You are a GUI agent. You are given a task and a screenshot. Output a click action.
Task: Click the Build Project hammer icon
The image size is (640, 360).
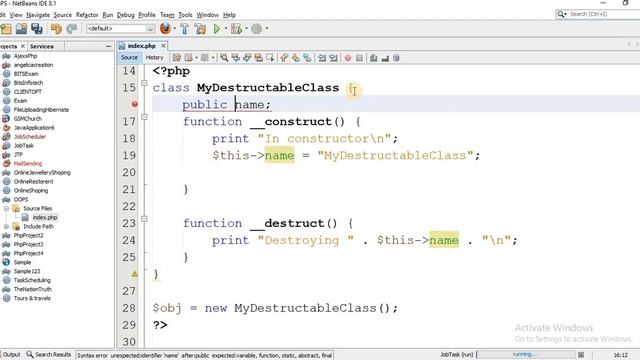[184, 29]
